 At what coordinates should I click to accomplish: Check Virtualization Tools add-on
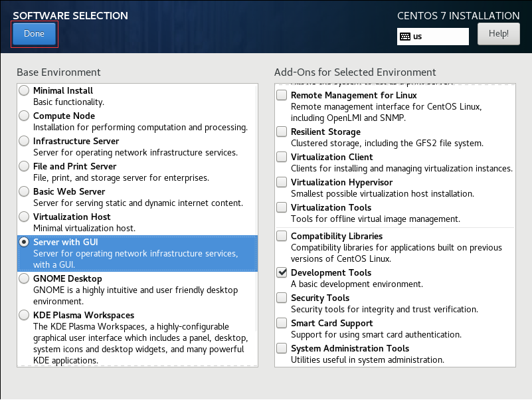tap(282, 207)
